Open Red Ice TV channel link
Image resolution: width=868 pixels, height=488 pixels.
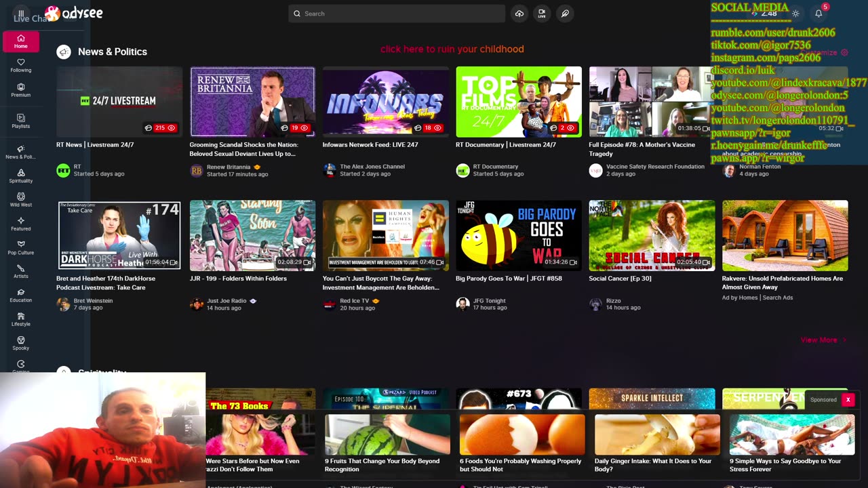click(354, 301)
